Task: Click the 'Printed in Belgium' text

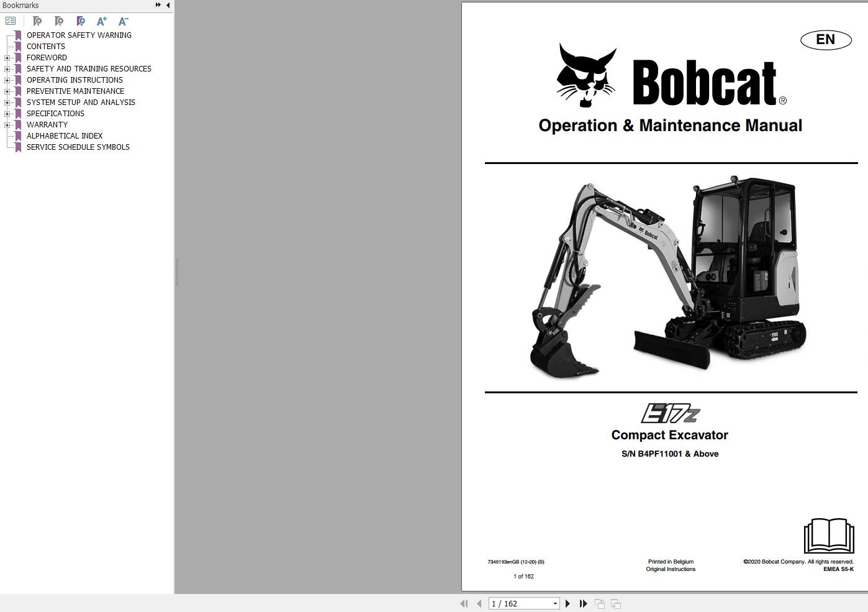Action: [671, 562]
